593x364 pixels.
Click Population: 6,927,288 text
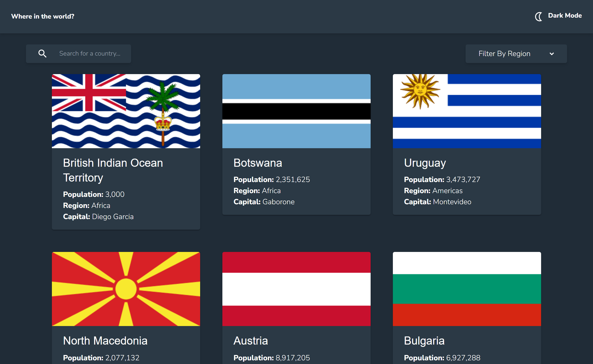coord(442,358)
